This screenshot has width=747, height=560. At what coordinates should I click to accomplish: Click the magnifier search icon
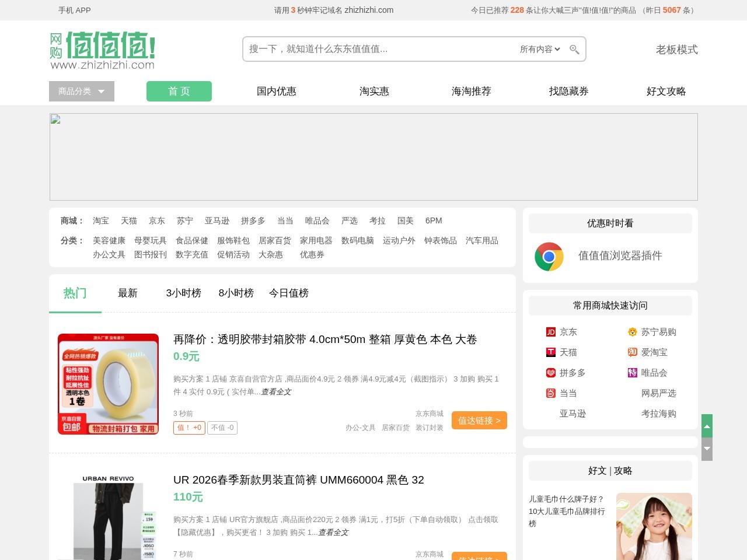pyautogui.click(x=574, y=49)
